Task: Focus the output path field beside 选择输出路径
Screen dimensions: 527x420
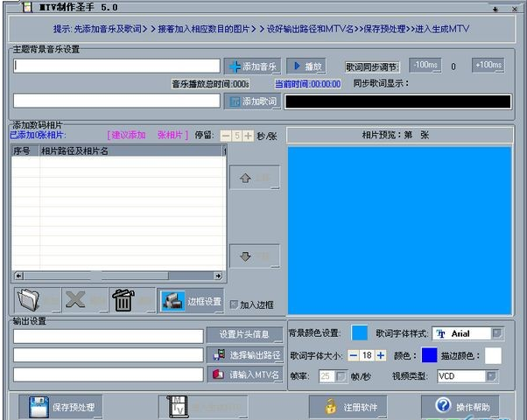Action: pyautogui.click(x=109, y=355)
